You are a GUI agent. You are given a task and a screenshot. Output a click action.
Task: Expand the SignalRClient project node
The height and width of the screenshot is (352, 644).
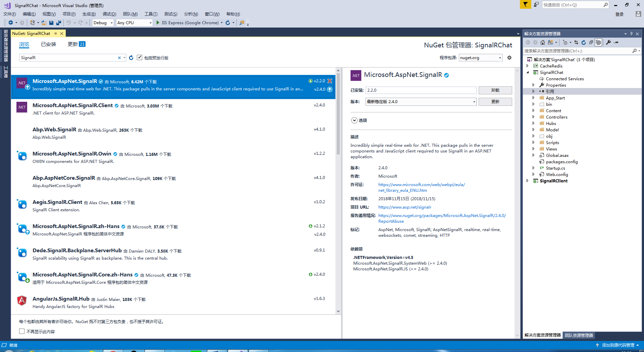[528, 181]
